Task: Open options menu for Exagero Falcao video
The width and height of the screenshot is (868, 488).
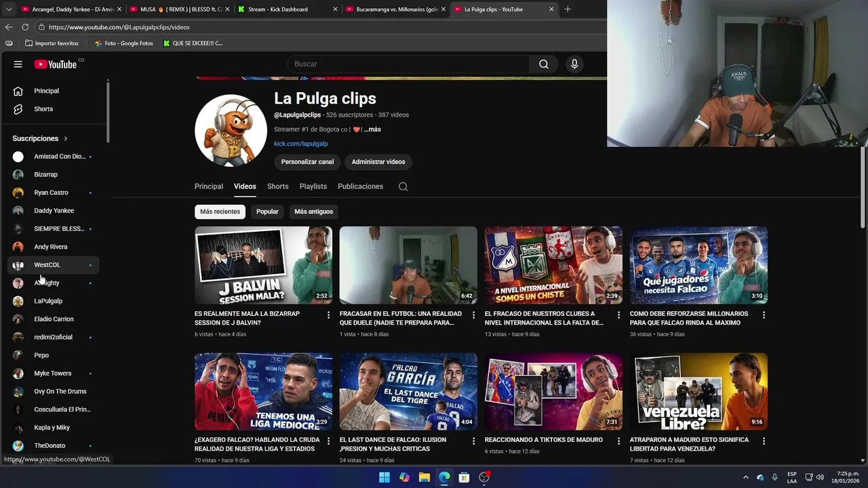Action: tap(329, 441)
